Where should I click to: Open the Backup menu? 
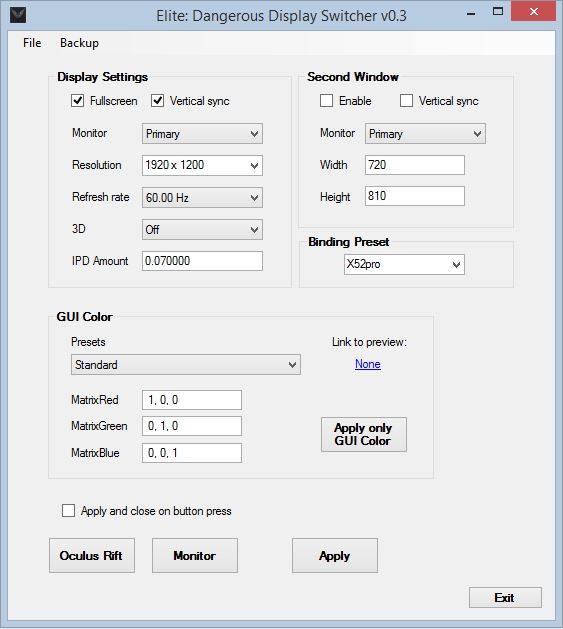(79, 43)
